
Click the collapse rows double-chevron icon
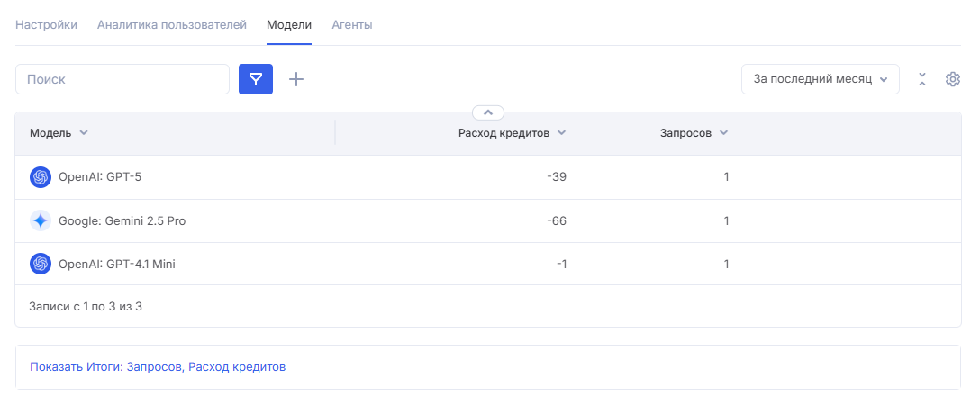pos(921,79)
